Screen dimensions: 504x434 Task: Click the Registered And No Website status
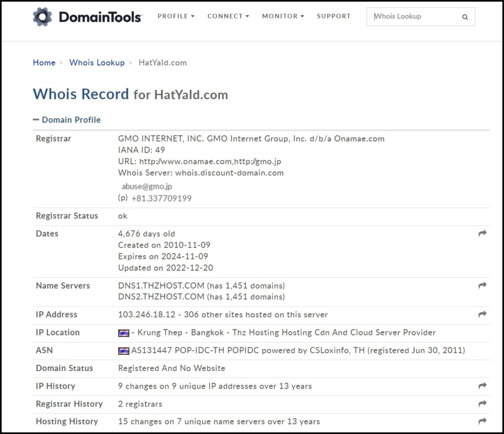pyautogui.click(x=172, y=368)
